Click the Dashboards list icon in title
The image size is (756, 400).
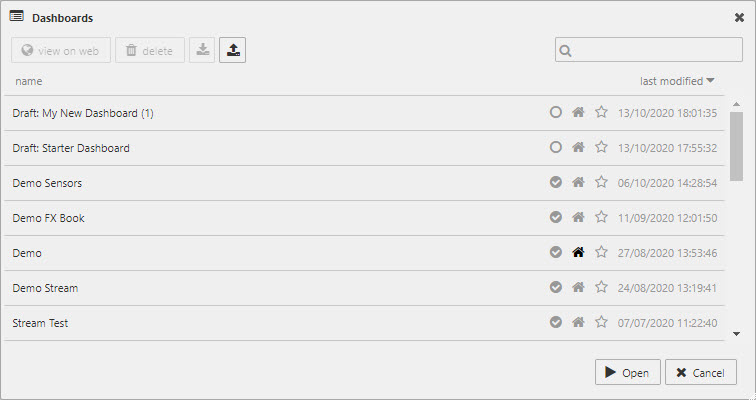(x=17, y=17)
